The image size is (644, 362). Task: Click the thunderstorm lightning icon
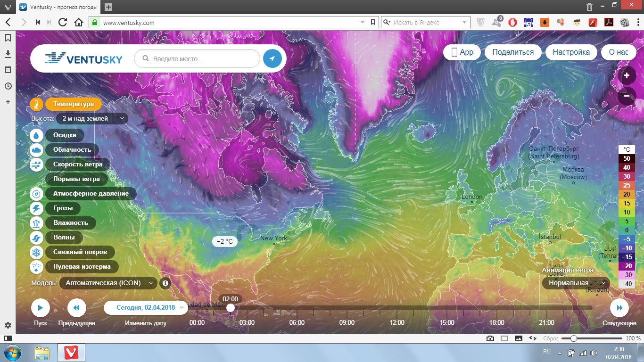tap(37, 208)
